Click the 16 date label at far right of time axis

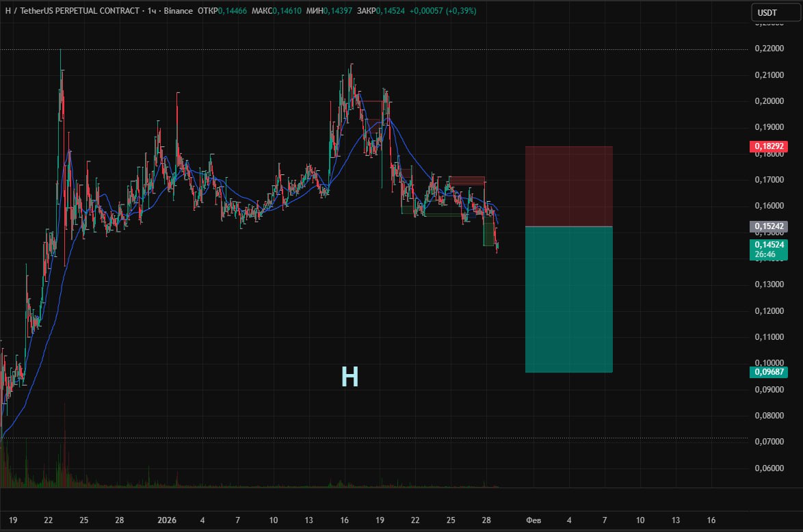(711, 520)
